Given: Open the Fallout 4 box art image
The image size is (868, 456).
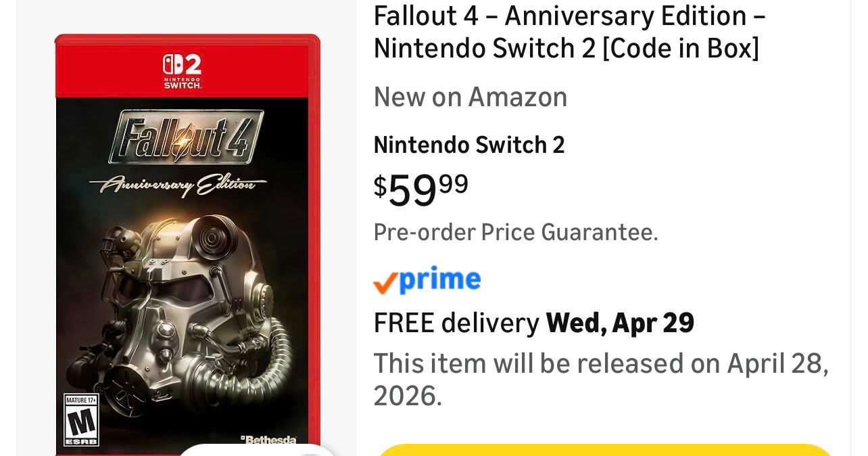Looking at the screenshot, I should (187, 244).
